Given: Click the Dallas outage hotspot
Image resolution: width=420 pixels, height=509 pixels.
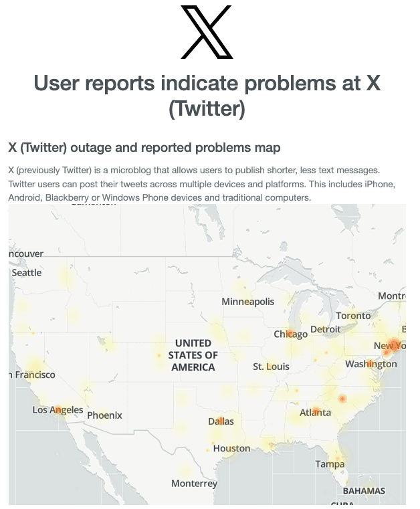Looking at the screenshot, I should [x=220, y=421].
